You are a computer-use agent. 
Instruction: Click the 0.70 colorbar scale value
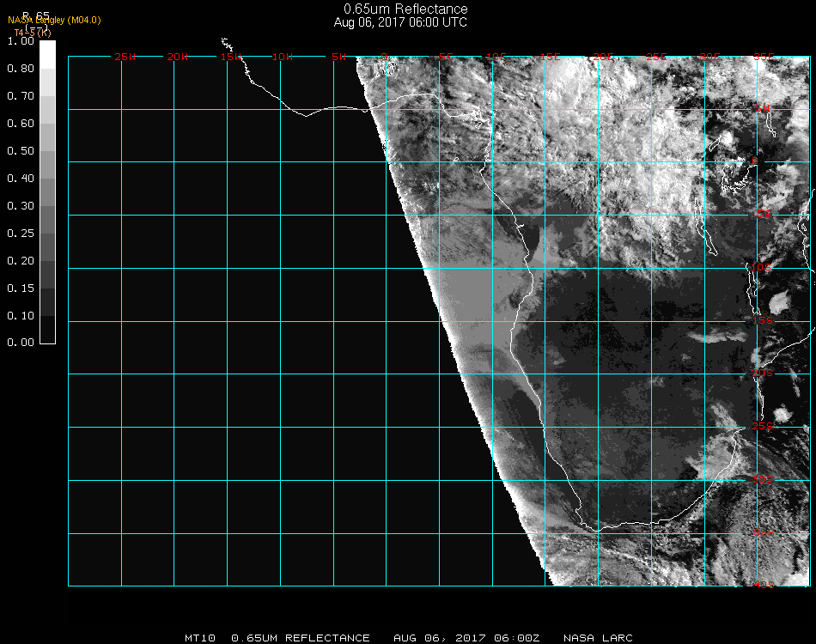point(21,96)
